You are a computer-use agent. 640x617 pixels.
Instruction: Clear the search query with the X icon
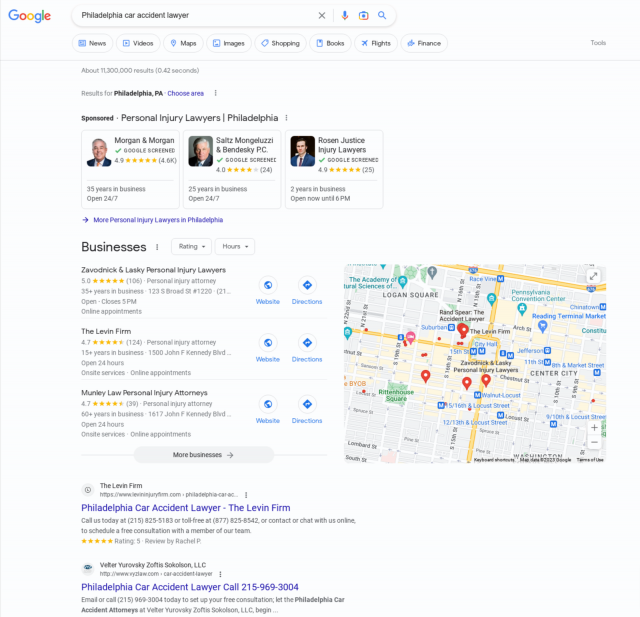322,16
